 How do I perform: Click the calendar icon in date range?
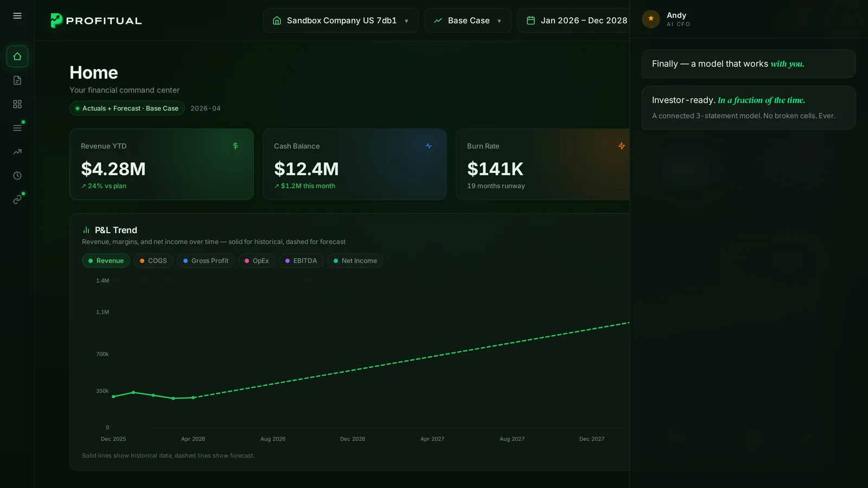click(x=531, y=21)
